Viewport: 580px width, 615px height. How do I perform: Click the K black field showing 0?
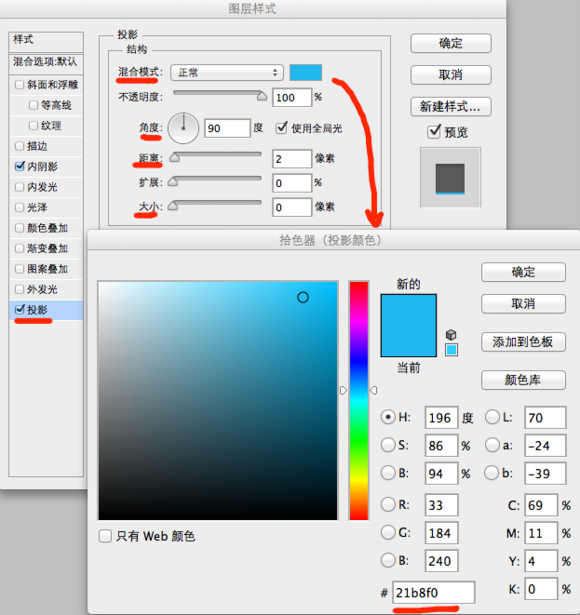click(541, 589)
